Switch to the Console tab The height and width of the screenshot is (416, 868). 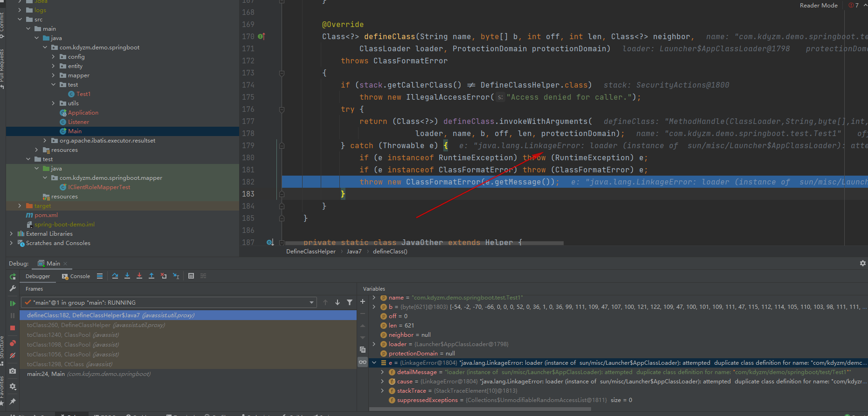76,276
